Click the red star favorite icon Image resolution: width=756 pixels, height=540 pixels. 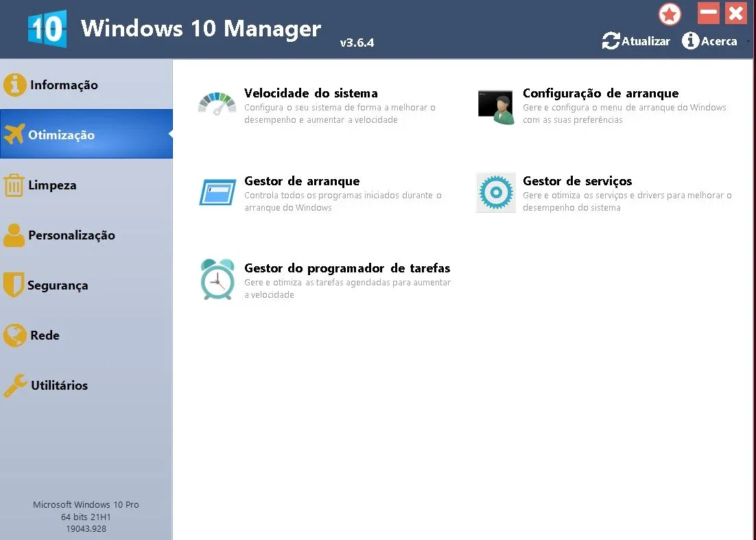tap(670, 14)
